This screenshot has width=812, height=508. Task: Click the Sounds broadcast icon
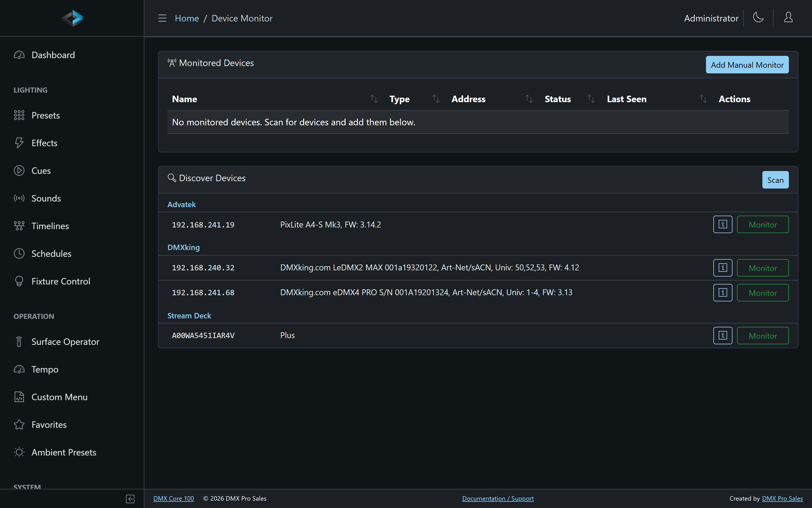19,198
